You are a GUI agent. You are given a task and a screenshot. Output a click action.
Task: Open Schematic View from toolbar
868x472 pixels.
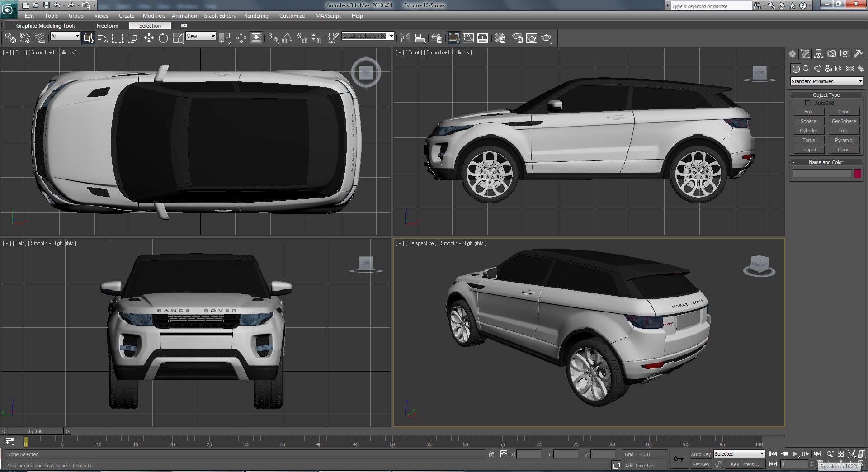(x=483, y=38)
